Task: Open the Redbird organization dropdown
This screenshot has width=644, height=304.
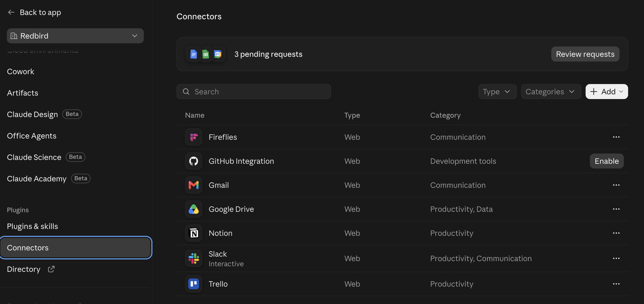Action: pos(75,36)
